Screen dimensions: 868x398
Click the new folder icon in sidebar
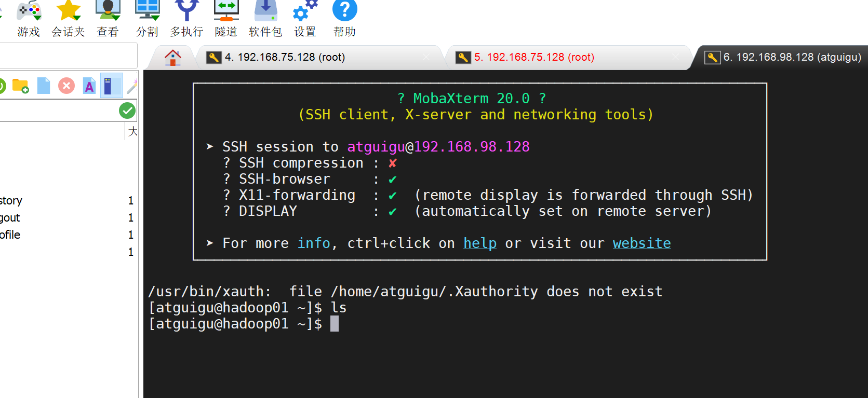(20, 86)
